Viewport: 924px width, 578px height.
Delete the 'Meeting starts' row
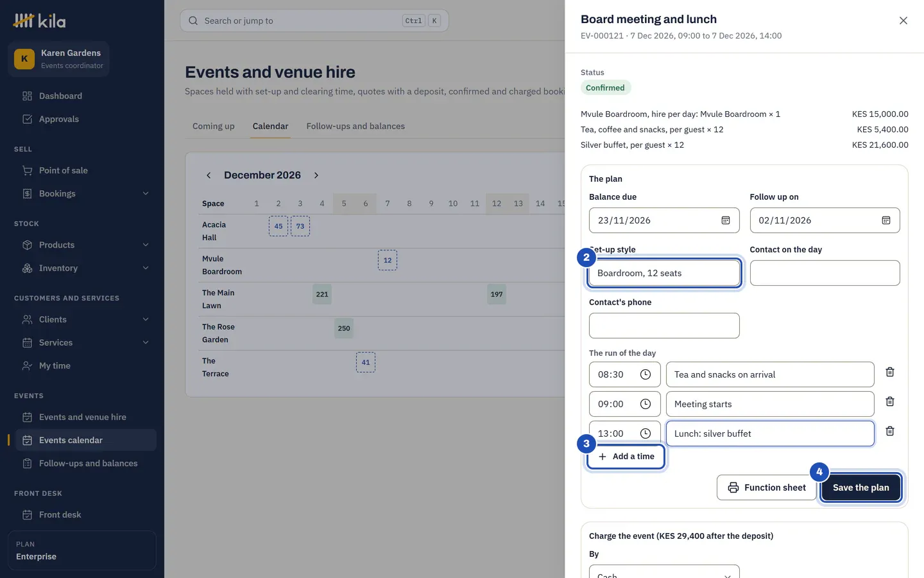click(x=890, y=401)
